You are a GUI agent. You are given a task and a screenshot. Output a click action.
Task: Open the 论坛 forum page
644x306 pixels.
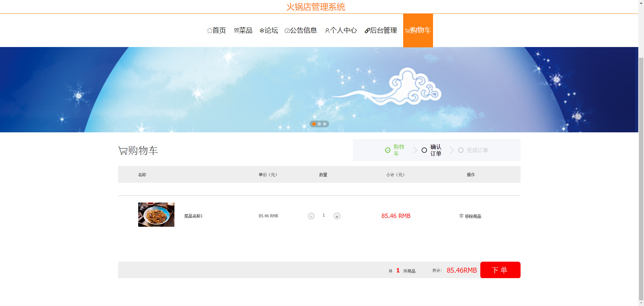coord(269,30)
